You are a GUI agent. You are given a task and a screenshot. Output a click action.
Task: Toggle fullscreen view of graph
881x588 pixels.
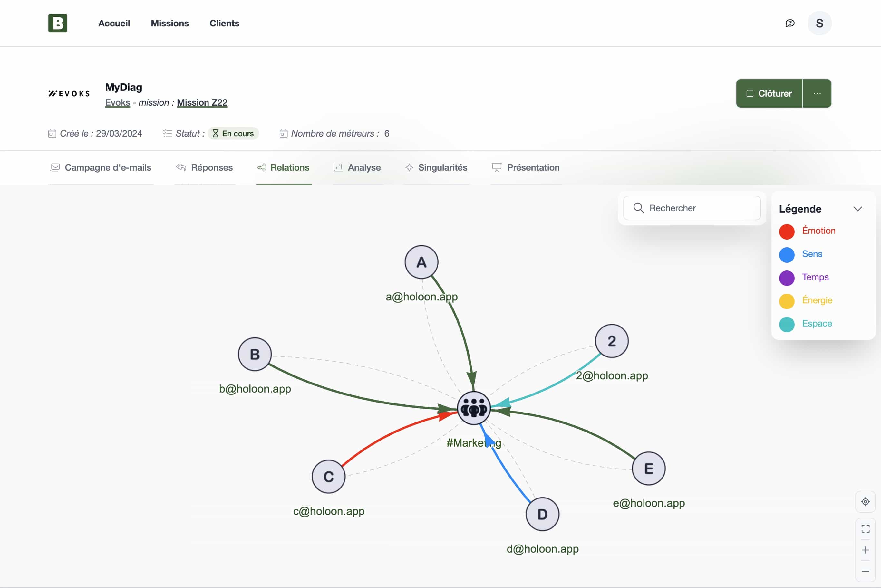coord(865,529)
